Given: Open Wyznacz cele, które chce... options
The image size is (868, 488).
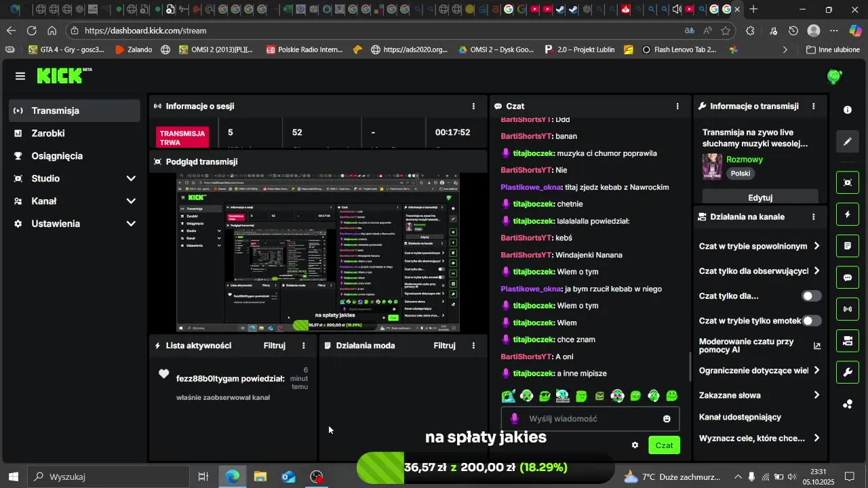Looking at the screenshot, I should tap(759, 439).
